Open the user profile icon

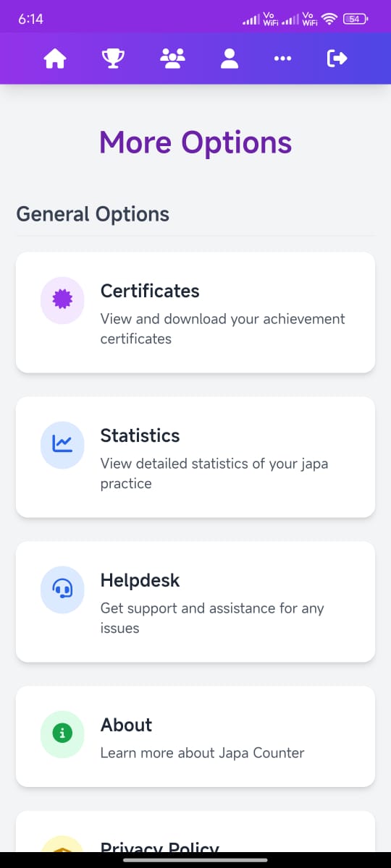230,59
